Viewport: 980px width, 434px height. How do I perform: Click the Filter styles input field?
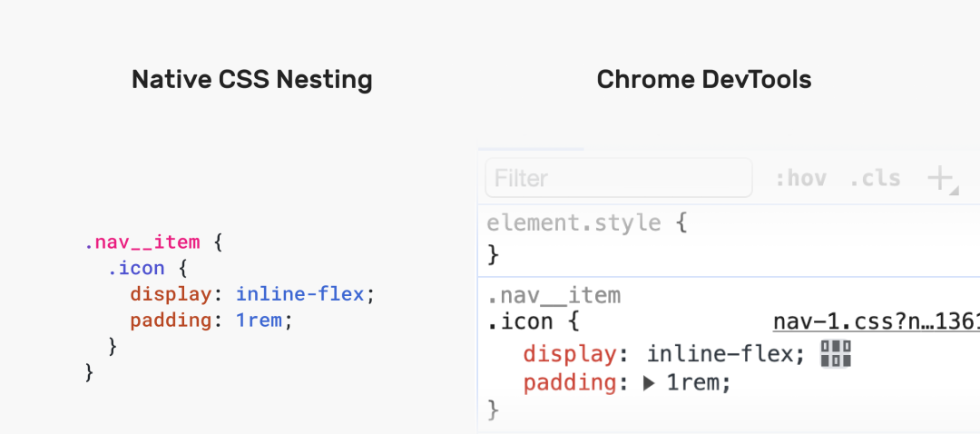point(618,178)
